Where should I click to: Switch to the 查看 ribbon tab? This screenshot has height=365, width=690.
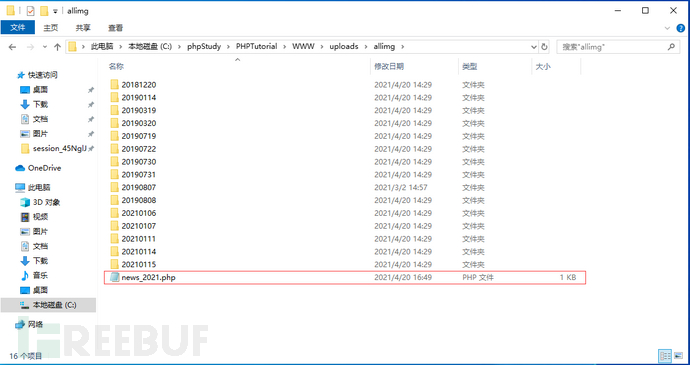pyautogui.click(x=115, y=28)
